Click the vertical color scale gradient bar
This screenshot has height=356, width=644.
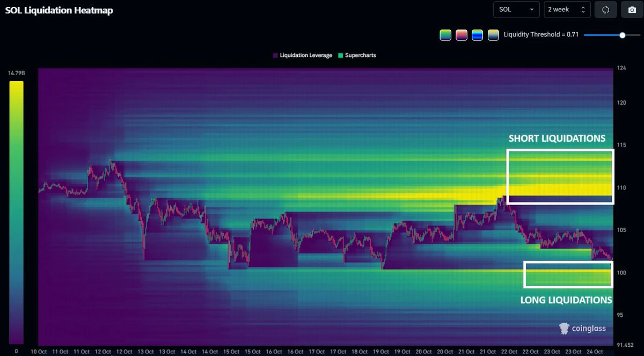[x=16, y=213]
